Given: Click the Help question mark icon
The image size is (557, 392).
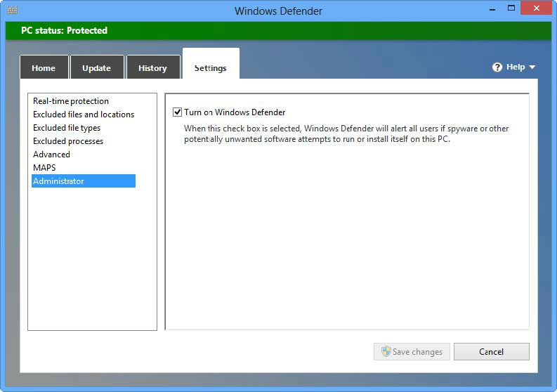Looking at the screenshot, I should click(497, 67).
